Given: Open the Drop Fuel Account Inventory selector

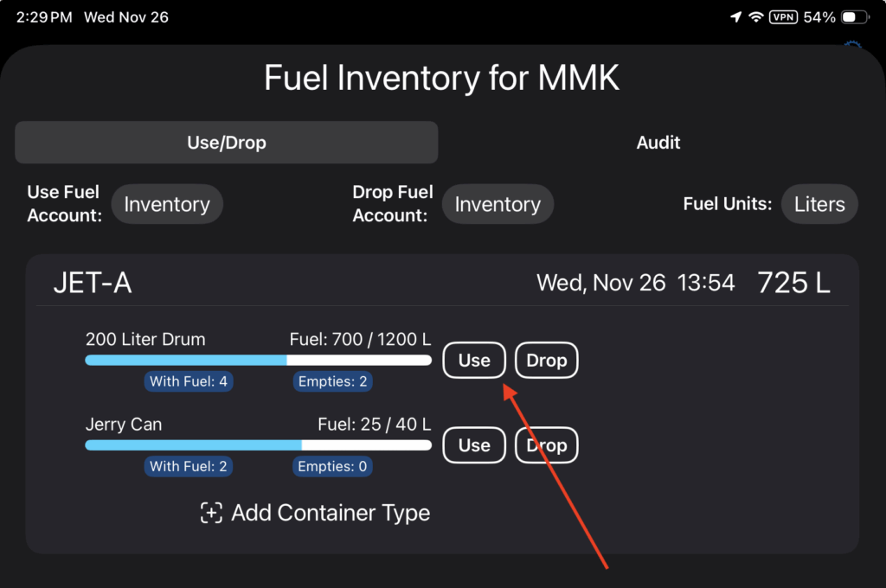Looking at the screenshot, I should (498, 205).
